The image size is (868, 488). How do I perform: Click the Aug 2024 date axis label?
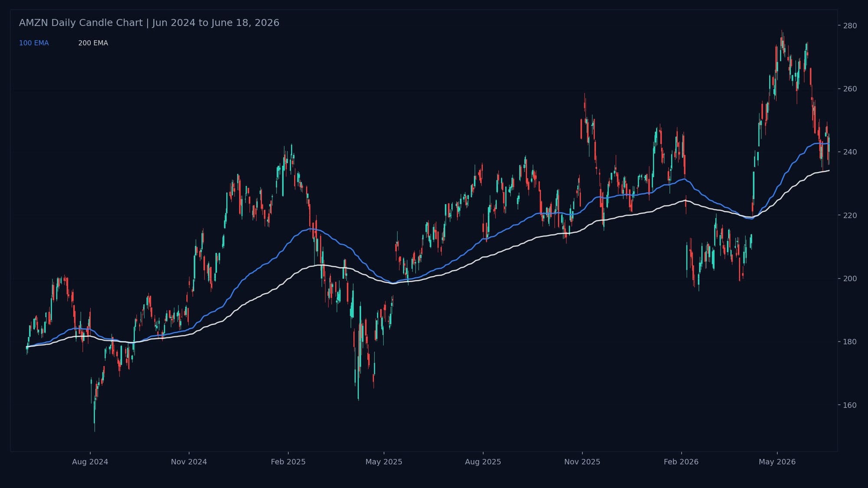(x=90, y=462)
